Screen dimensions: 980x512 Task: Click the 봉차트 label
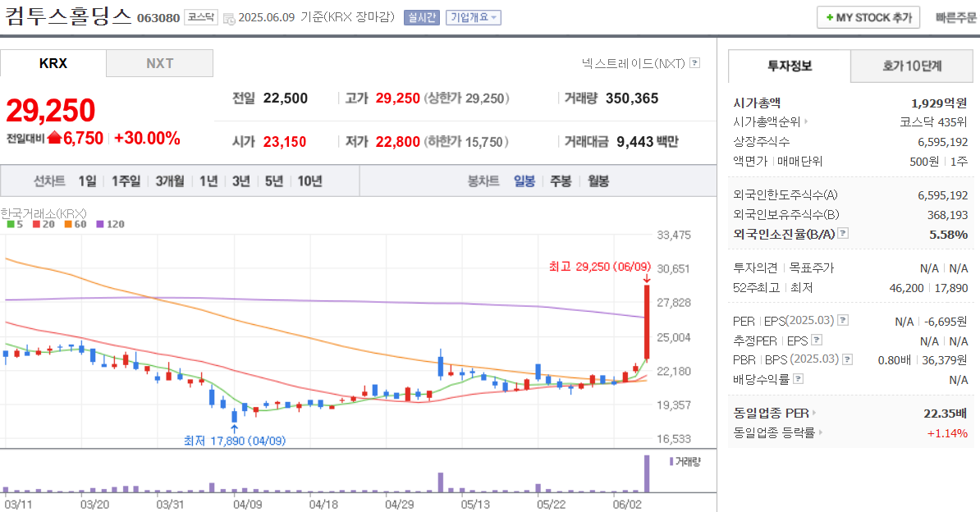tap(483, 181)
